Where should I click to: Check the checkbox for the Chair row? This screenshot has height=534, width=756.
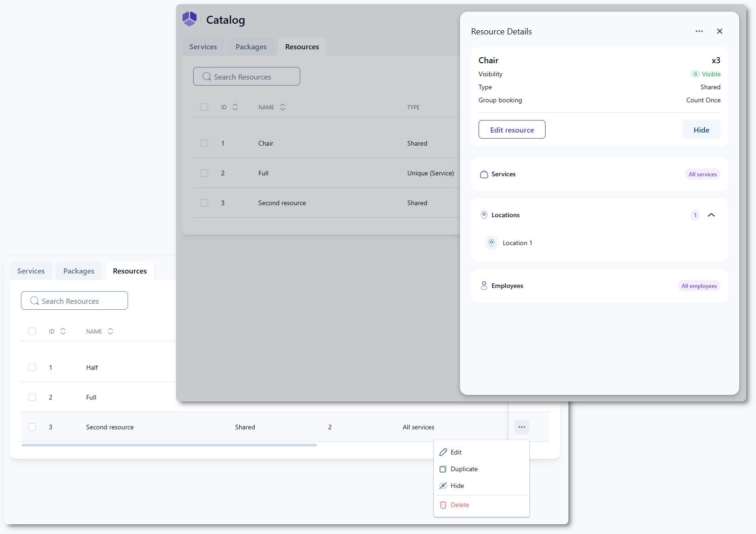point(204,143)
